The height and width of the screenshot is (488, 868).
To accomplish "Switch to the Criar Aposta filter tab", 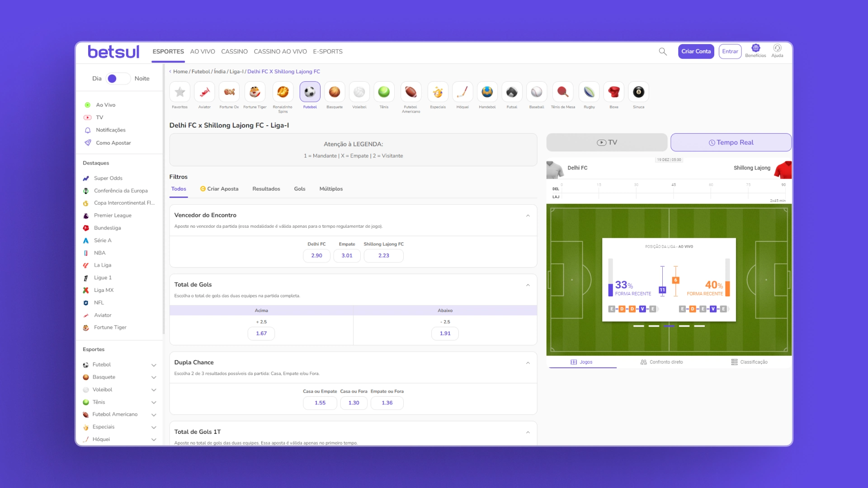I will (219, 189).
